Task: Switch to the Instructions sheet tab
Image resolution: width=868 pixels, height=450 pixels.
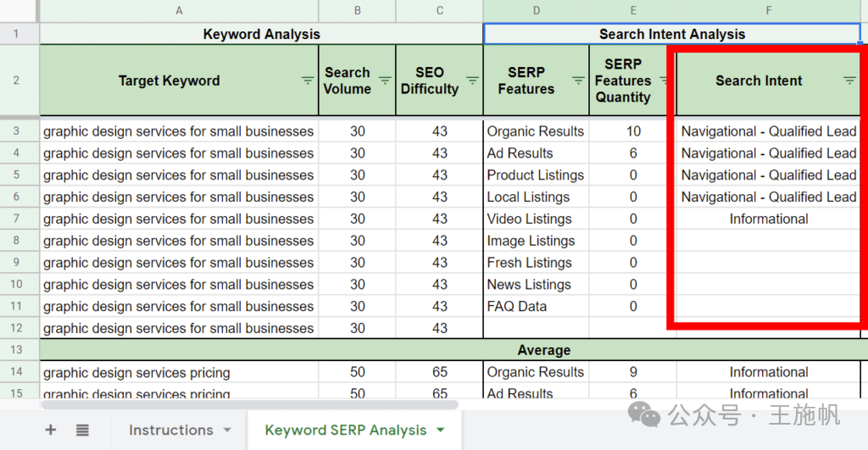Action: [x=170, y=430]
